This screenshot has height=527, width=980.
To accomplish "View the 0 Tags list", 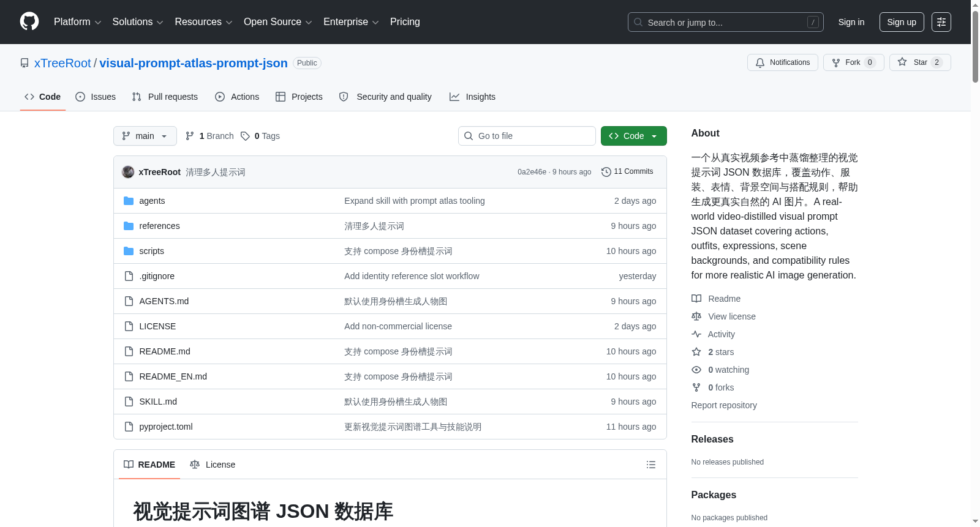I will click(260, 136).
